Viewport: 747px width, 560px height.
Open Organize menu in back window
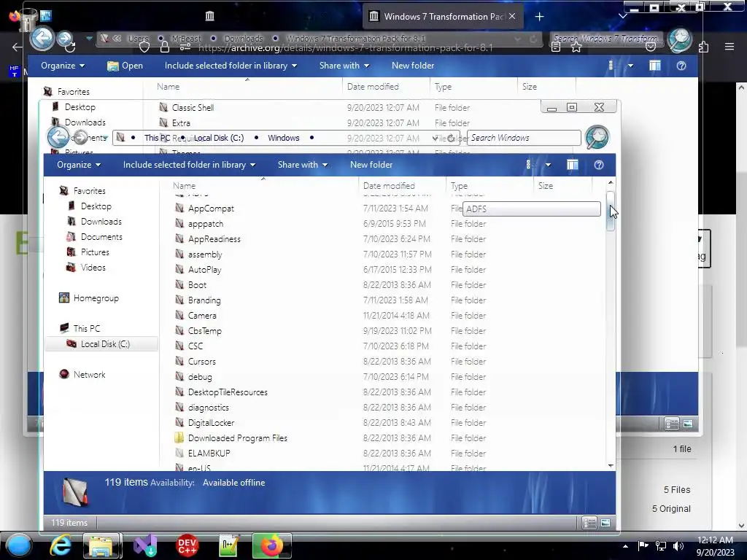tap(63, 66)
